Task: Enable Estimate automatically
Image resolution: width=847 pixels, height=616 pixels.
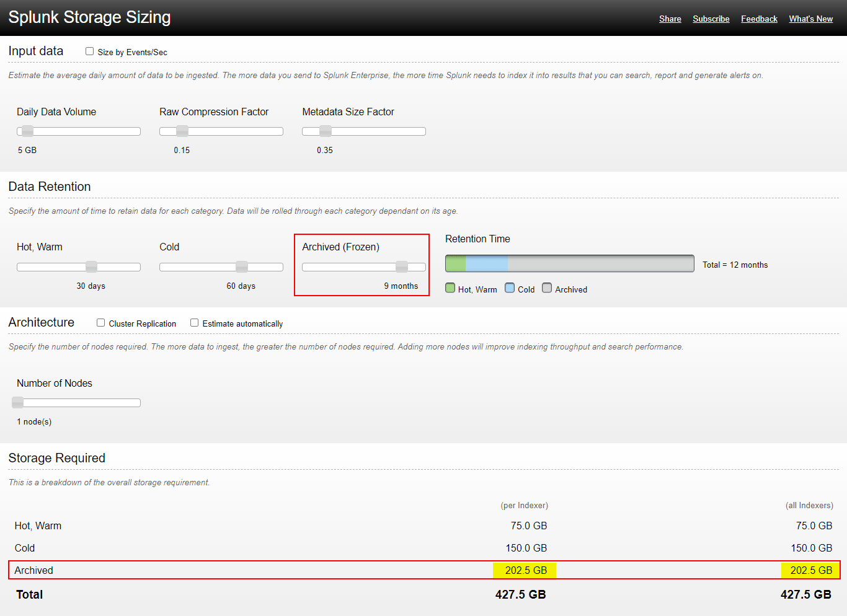Action: point(194,322)
